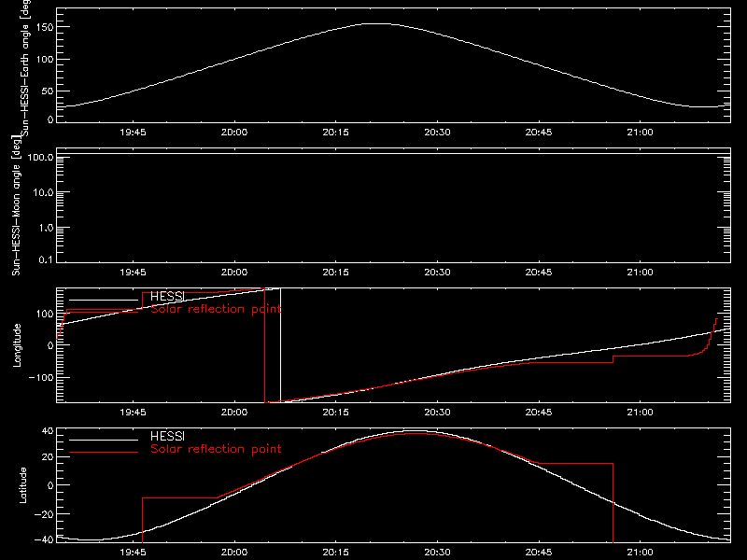Image resolution: width=747 pixels, height=560 pixels.
Task: Click the Sun-HESSI-Moon angle axis label
Action: 16,205
